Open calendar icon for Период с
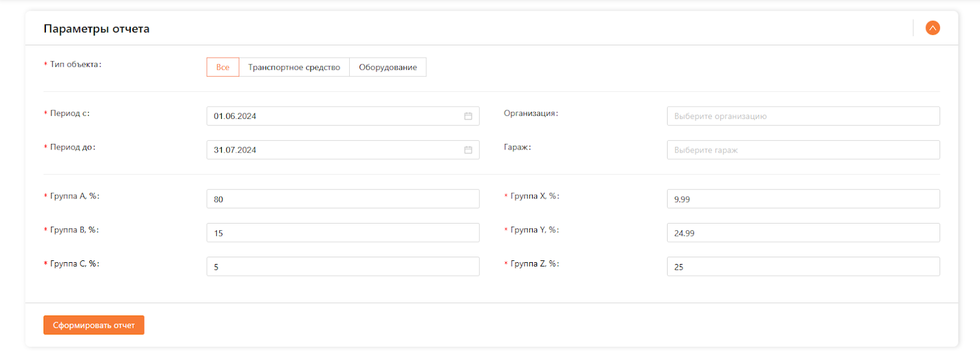This screenshot has width=980, height=351. pos(468,116)
